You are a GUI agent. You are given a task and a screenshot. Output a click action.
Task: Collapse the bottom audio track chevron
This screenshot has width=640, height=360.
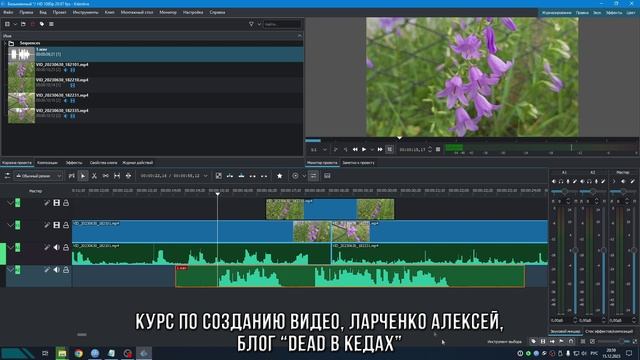coord(10,270)
